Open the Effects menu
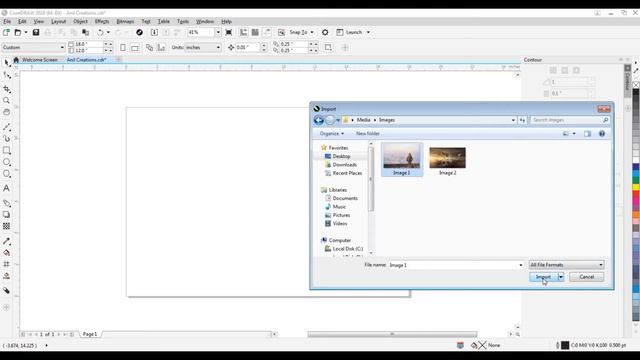Viewport: 640px width, 360px height. [x=102, y=21]
